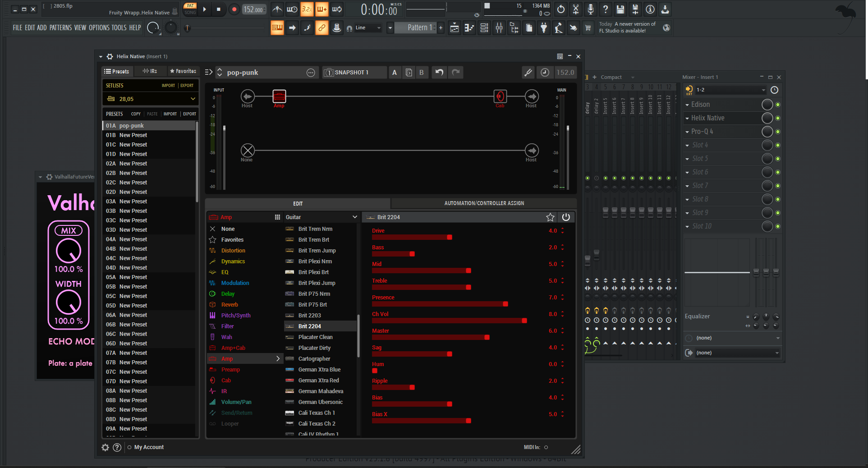The height and width of the screenshot is (468, 868).
Task: Click the Ch Vol slider handle
Action: (x=524, y=321)
